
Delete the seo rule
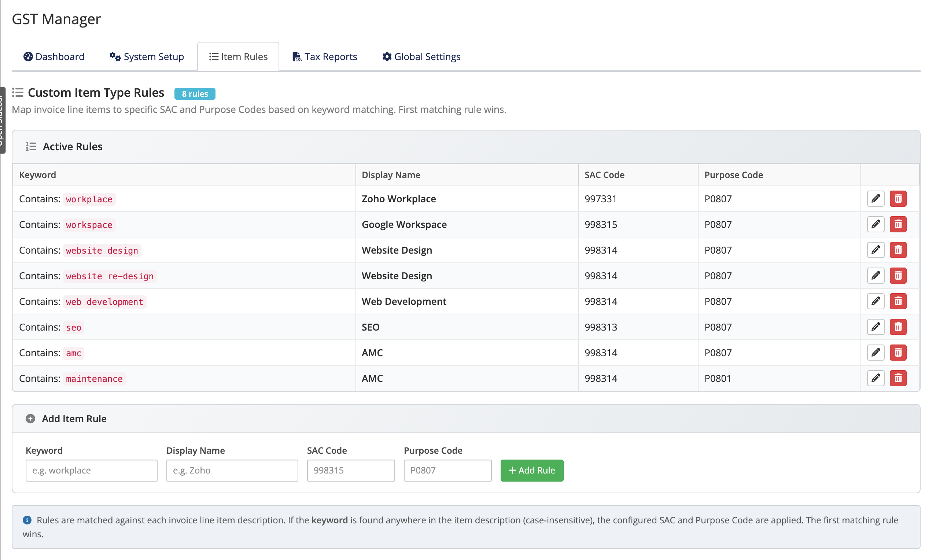(x=898, y=327)
